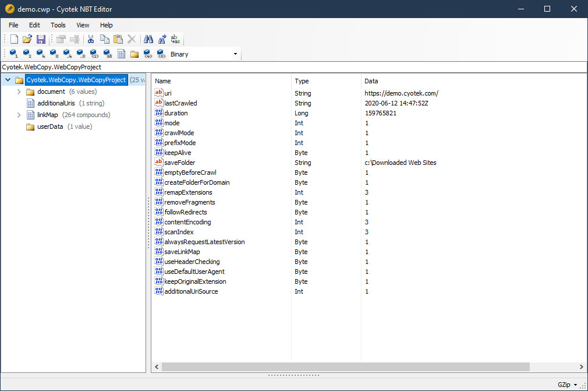Add a Byte tag (icon labeled 1)
Image resolution: width=588 pixels, height=391 pixels.
[x=13, y=54]
